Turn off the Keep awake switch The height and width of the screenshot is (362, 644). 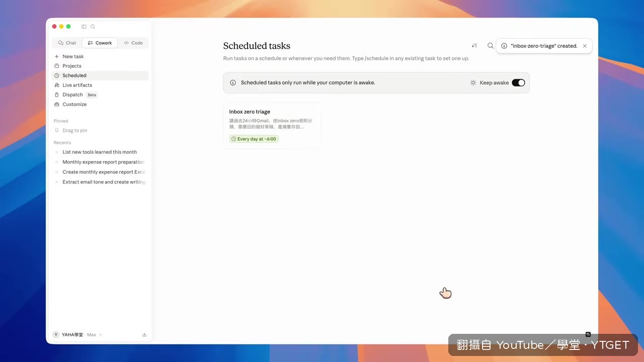pyautogui.click(x=518, y=82)
